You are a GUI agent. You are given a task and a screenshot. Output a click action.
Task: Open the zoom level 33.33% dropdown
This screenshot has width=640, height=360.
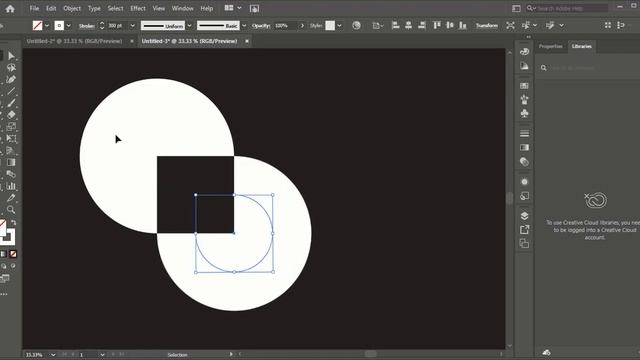coord(53,355)
